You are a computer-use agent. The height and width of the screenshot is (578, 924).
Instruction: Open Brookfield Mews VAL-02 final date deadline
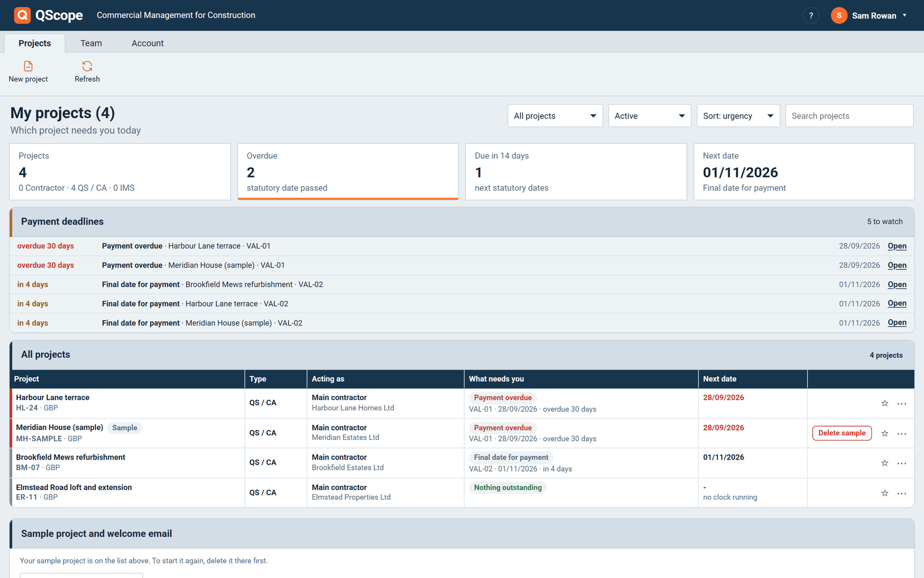[x=897, y=284]
